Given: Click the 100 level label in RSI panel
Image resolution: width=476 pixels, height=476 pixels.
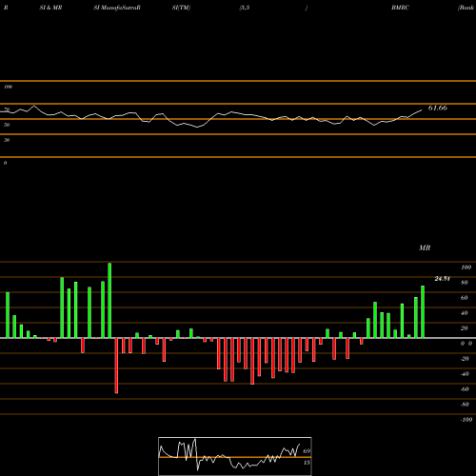Looking at the screenshot, I should (x=8, y=87).
